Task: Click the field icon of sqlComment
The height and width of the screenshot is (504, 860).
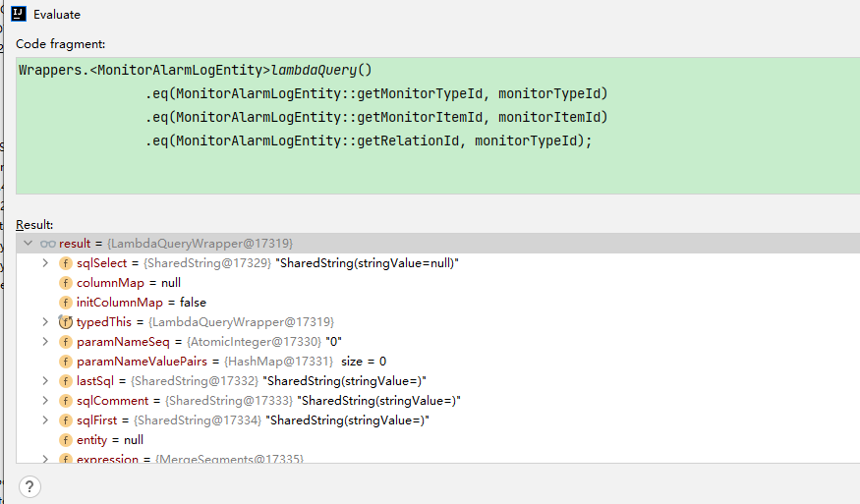Action: tap(65, 401)
